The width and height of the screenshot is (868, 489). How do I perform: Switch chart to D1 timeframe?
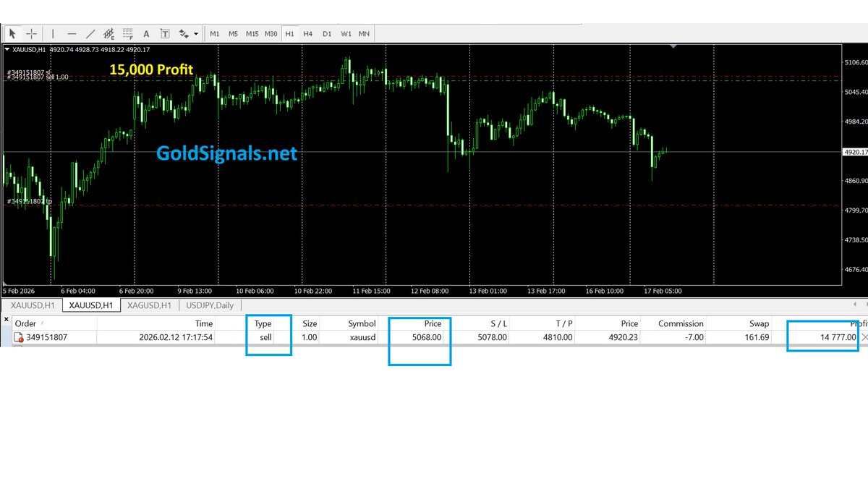[x=327, y=33]
